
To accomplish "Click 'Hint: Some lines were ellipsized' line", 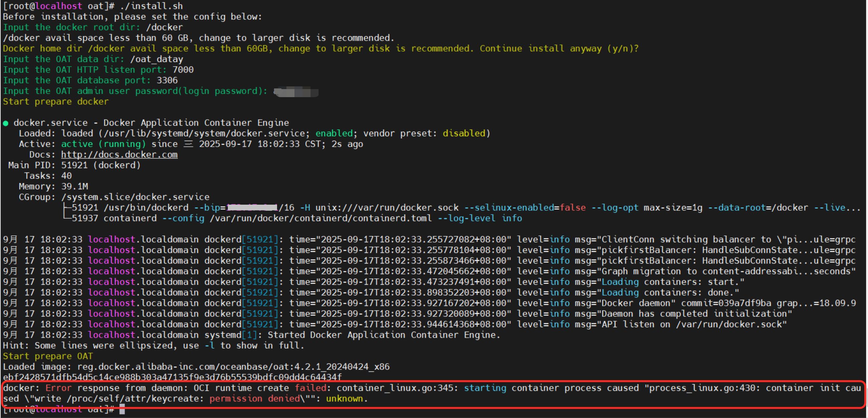I will tap(154, 346).
